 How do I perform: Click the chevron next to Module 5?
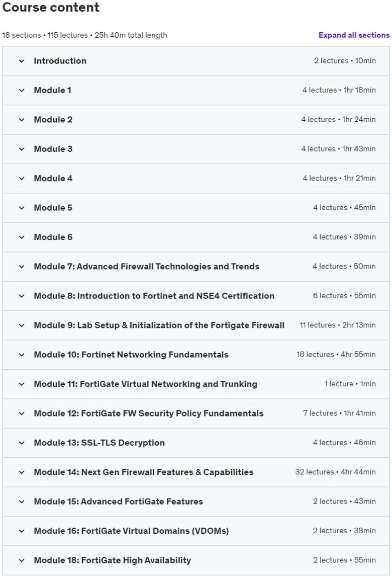tap(22, 208)
